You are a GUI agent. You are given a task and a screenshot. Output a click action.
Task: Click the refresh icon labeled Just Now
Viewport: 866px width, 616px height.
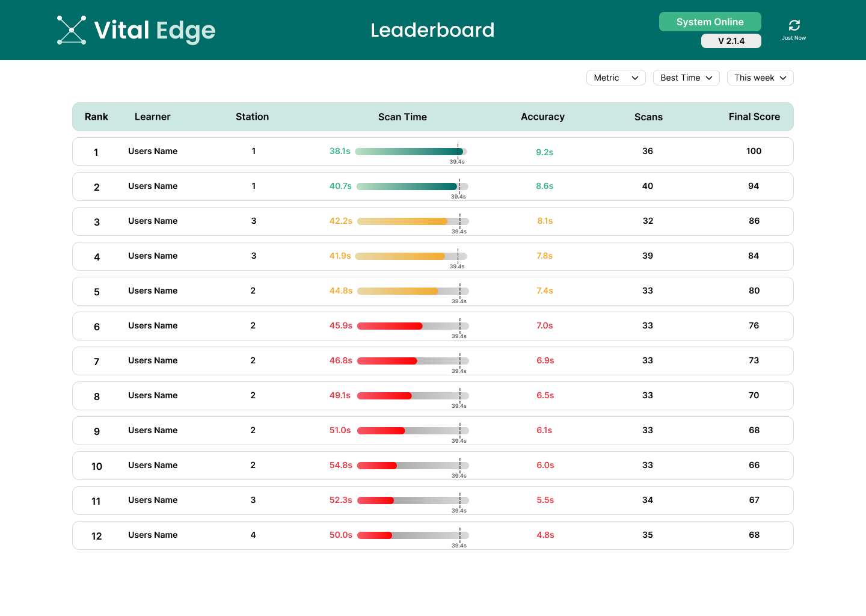pos(794,25)
